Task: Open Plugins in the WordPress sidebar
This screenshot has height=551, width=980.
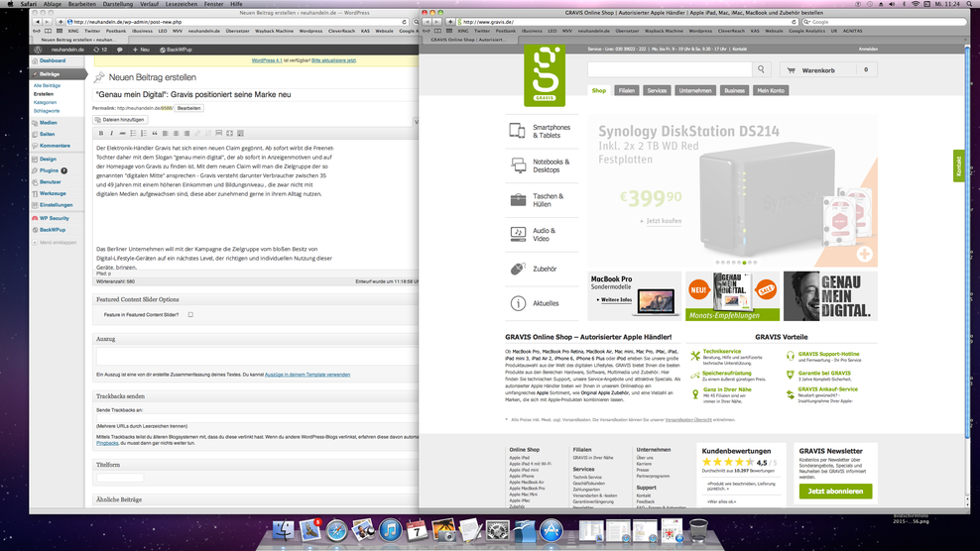Action: coord(49,170)
